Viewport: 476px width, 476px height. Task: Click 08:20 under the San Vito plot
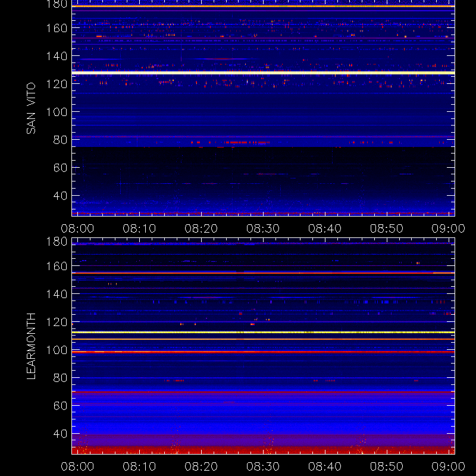coord(201,228)
